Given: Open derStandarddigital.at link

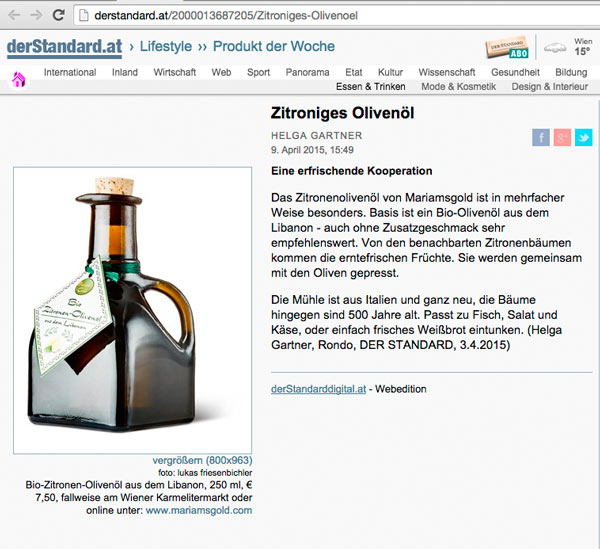Looking at the screenshot, I should click(x=318, y=389).
